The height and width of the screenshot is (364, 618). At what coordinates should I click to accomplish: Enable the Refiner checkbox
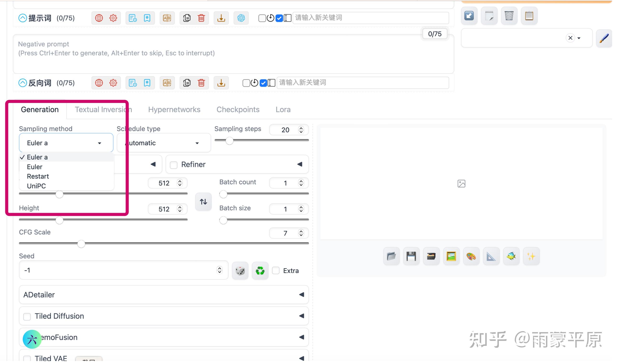(x=174, y=165)
